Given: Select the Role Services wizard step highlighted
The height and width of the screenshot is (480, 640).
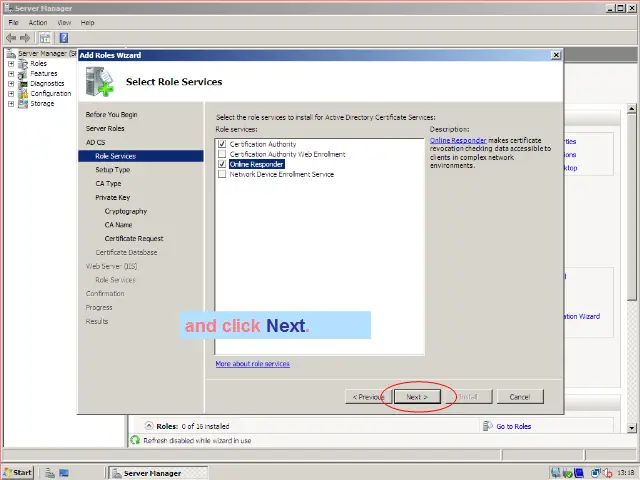Looking at the screenshot, I should tap(141, 156).
